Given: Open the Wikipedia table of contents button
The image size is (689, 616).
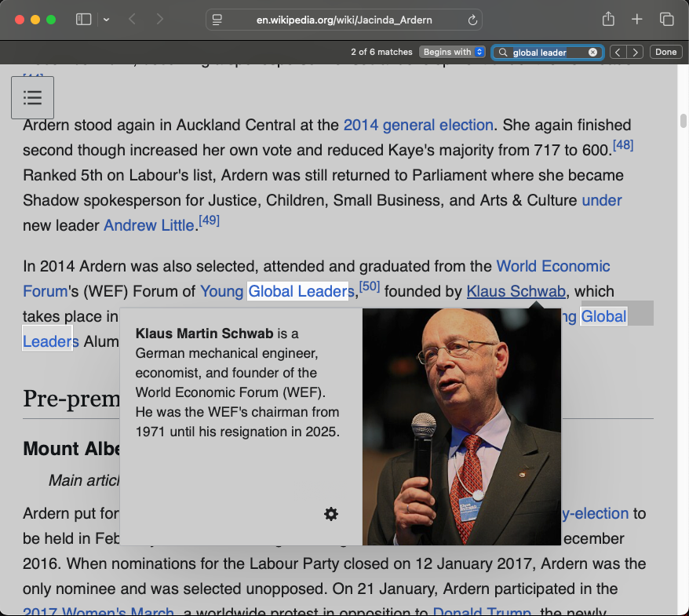Looking at the screenshot, I should pos(32,97).
